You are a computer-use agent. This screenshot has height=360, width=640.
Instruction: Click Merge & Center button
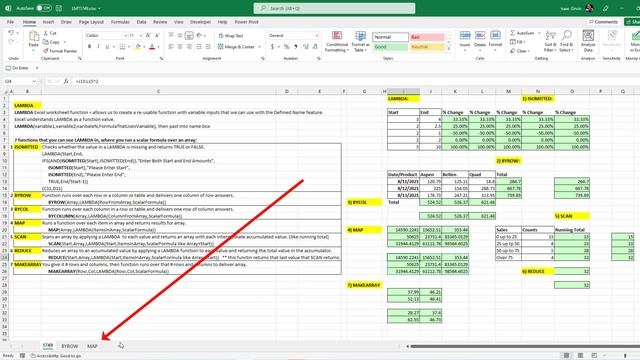pyautogui.click(x=236, y=47)
